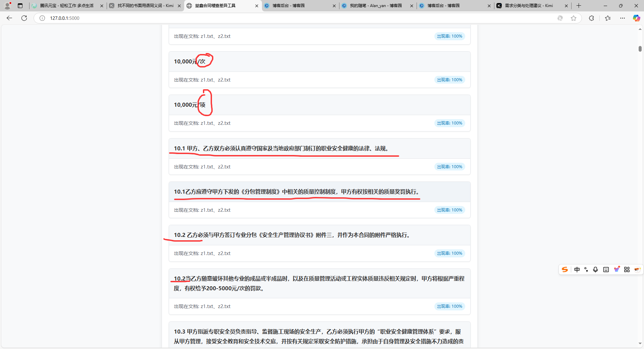644x349 pixels.
Task: Click clause 10.2 乙方必须与甲方签订 text
Action: tap(293, 235)
